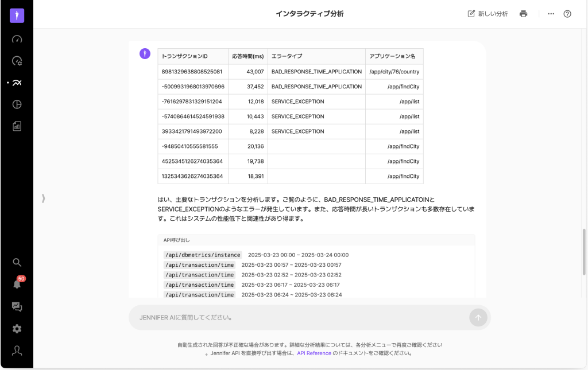Open the API Reference link
588x370 pixels.
pos(314,353)
